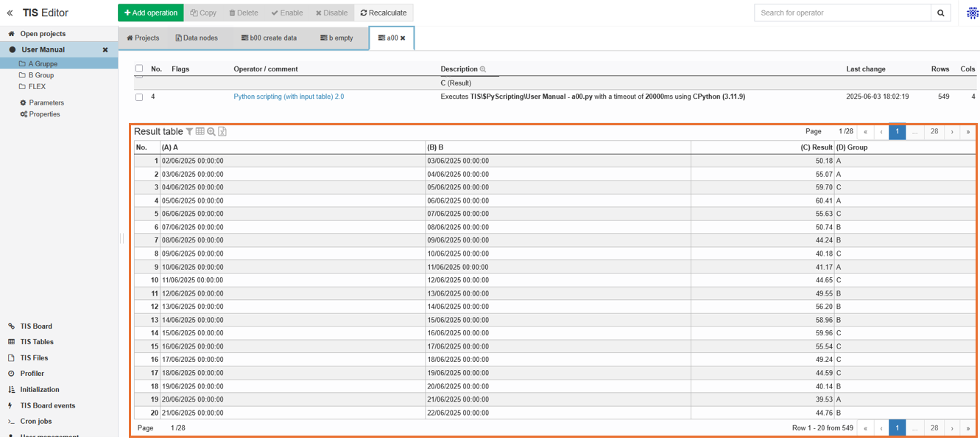
Task: Go to first page in top pagination
Action: pyautogui.click(x=865, y=132)
